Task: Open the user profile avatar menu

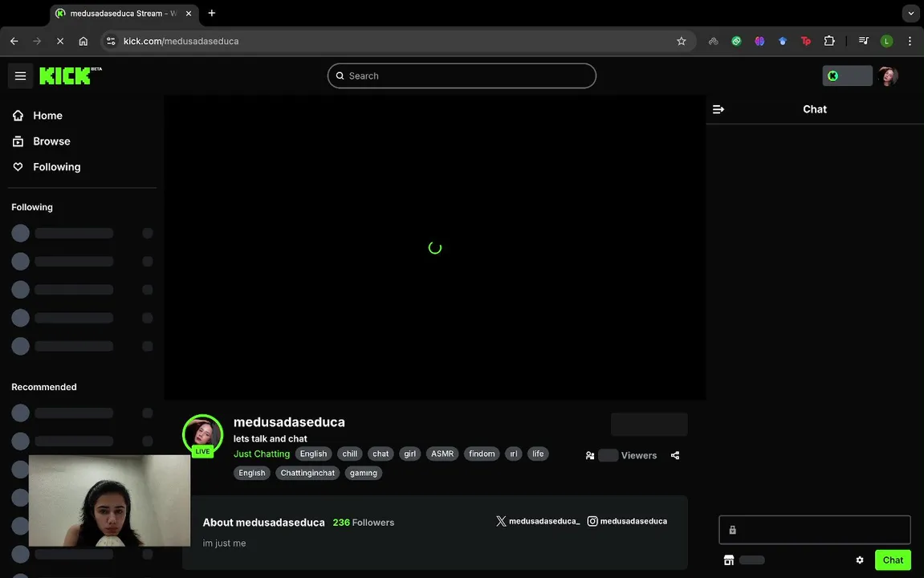Action: [x=887, y=76]
